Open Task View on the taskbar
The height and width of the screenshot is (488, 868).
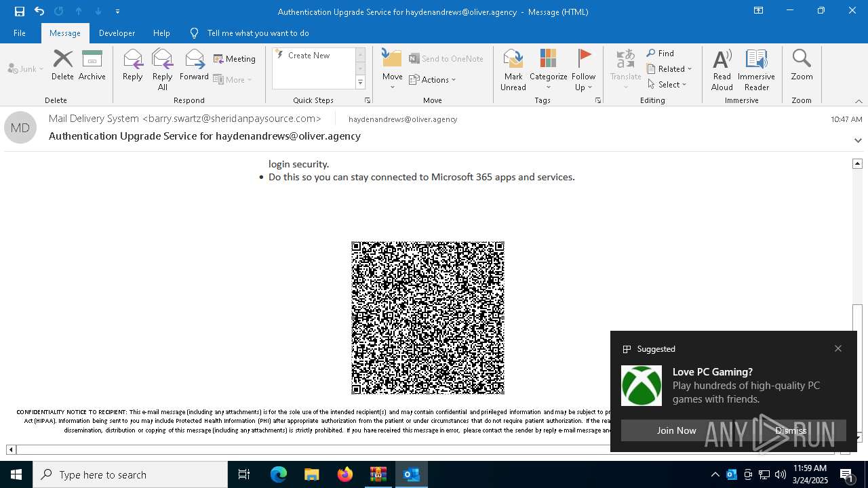pos(244,474)
